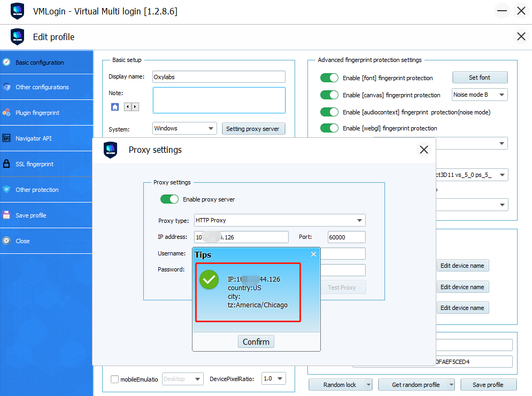Click the SSL fingerprint lock icon

click(x=6, y=164)
